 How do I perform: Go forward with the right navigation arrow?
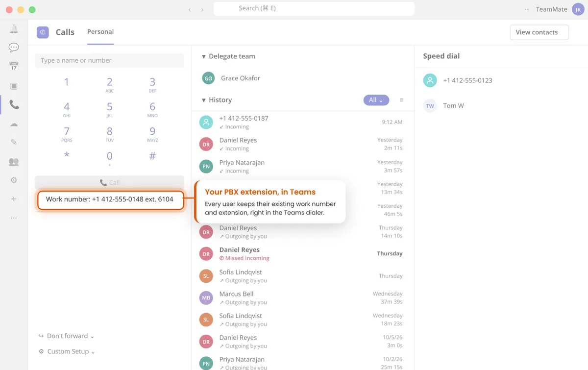click(x=202, y=10)
